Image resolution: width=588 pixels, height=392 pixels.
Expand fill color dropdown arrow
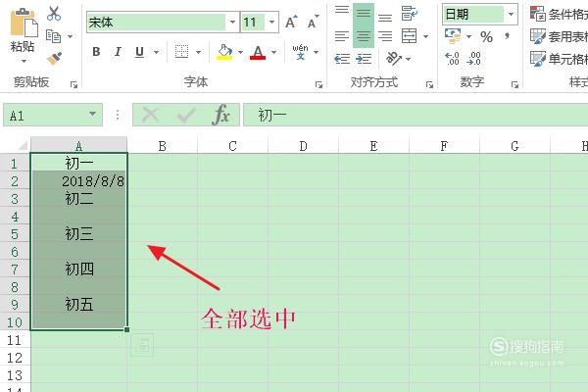(240, 52)
